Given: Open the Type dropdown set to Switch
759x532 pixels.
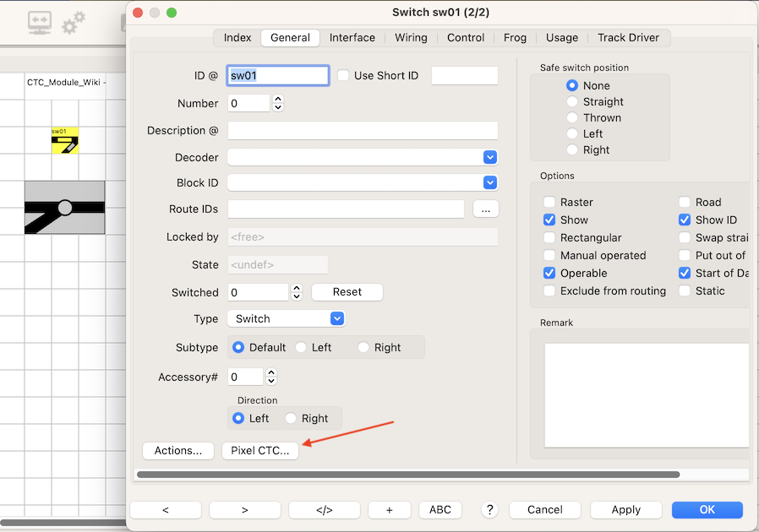Looking at the screenshot, I should click(337, 319).
